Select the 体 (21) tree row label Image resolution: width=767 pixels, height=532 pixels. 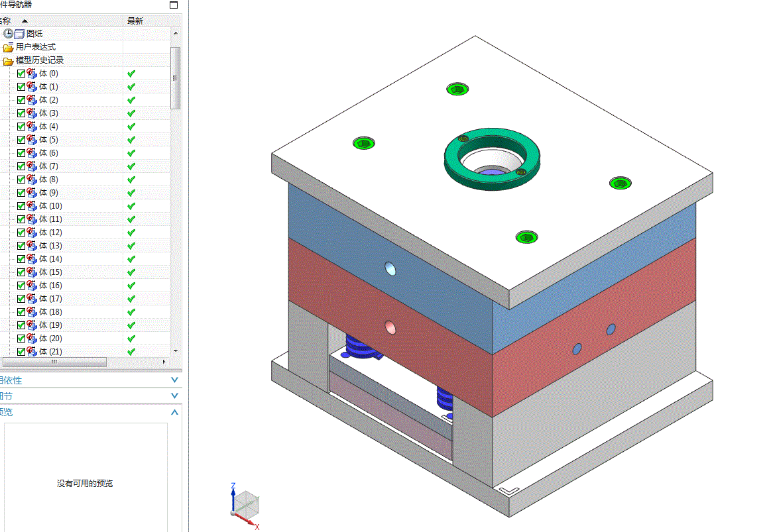tap(50, 352)
